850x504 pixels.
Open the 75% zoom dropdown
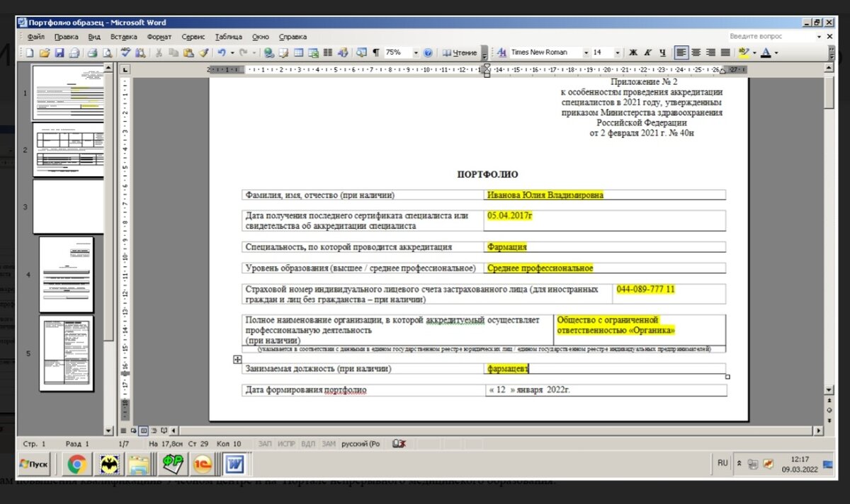[x=415, y=52]
